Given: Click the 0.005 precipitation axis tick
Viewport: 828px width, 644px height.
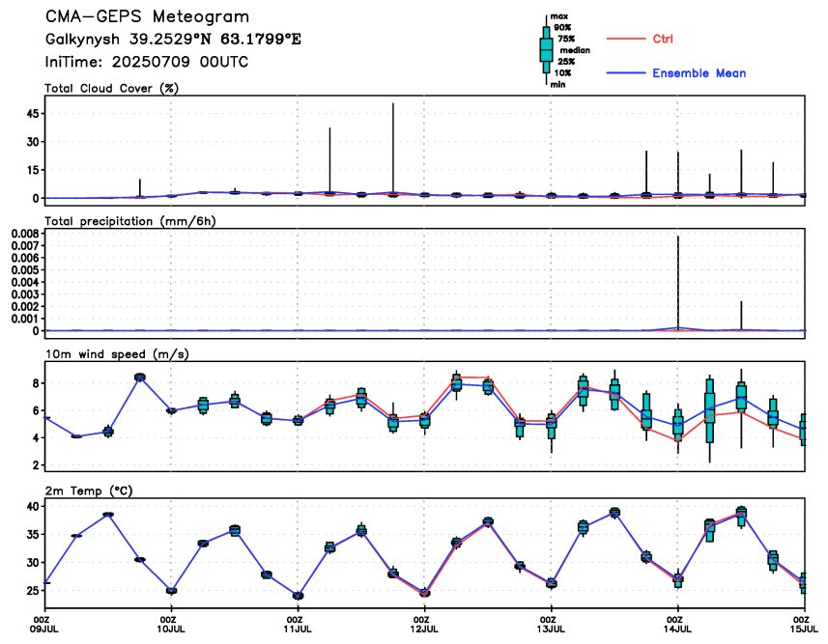Looking at the screenshot, I should [x=25, y=269].
